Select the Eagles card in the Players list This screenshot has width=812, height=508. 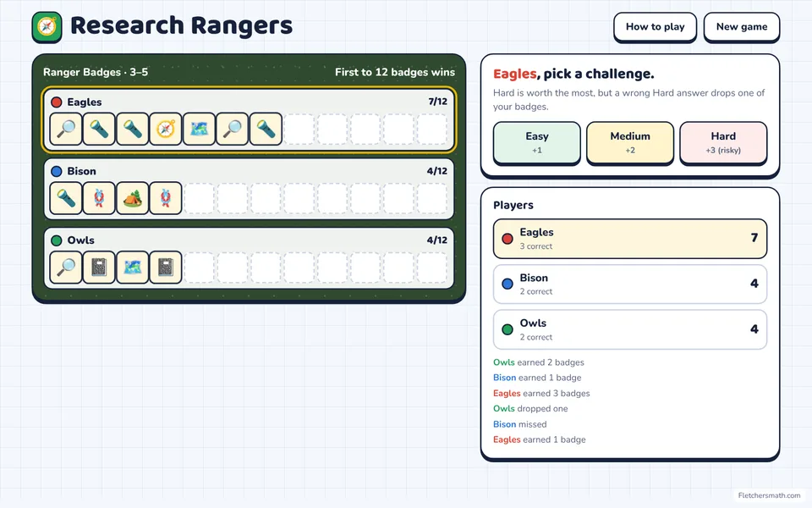629,239
